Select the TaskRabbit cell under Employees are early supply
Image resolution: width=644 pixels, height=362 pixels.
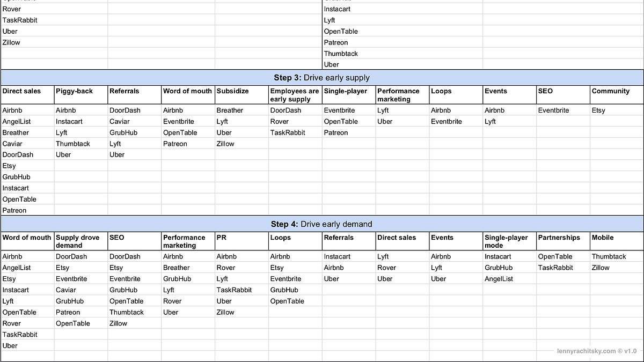295,132
